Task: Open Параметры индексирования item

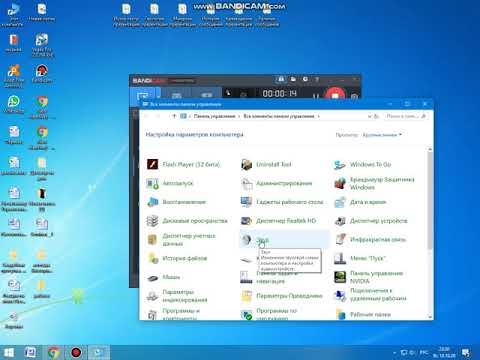Action: 177,296
